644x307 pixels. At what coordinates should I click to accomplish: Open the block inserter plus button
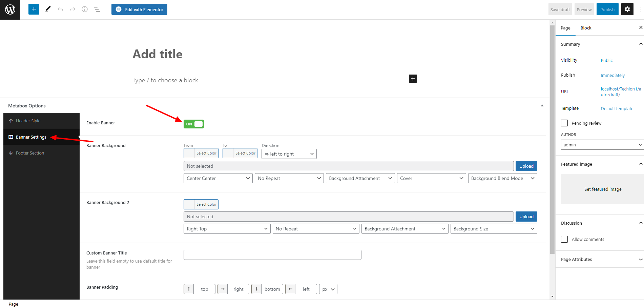(34, 9)
